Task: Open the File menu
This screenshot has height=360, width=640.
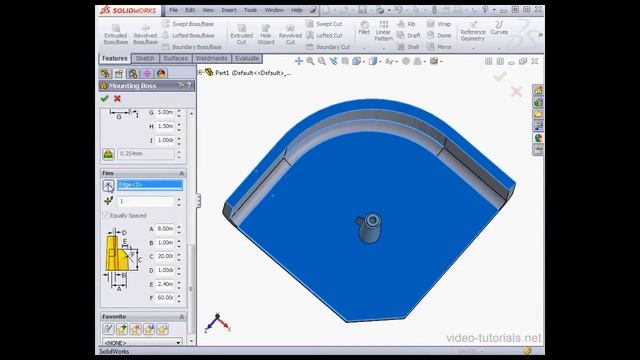Action: tap(173, 10)
